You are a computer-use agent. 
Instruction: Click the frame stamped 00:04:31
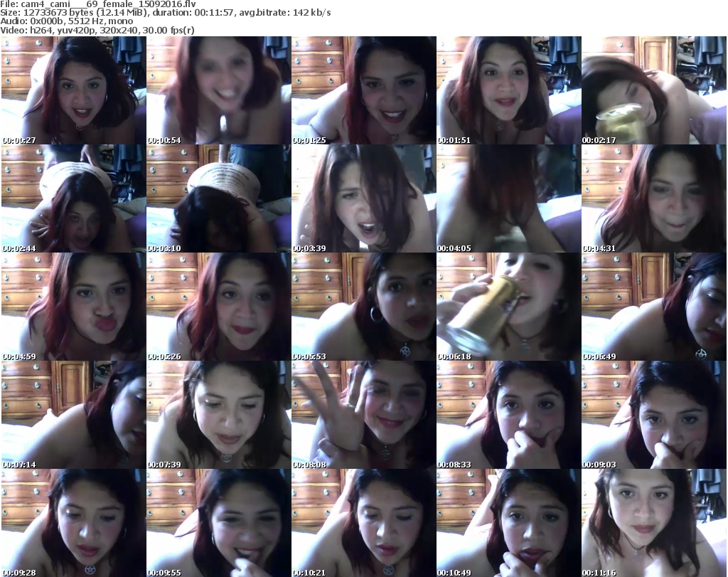[654, 198]
